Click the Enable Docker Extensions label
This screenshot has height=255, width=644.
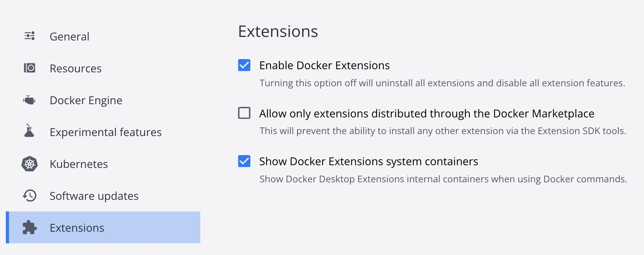[x=324, y=65]
